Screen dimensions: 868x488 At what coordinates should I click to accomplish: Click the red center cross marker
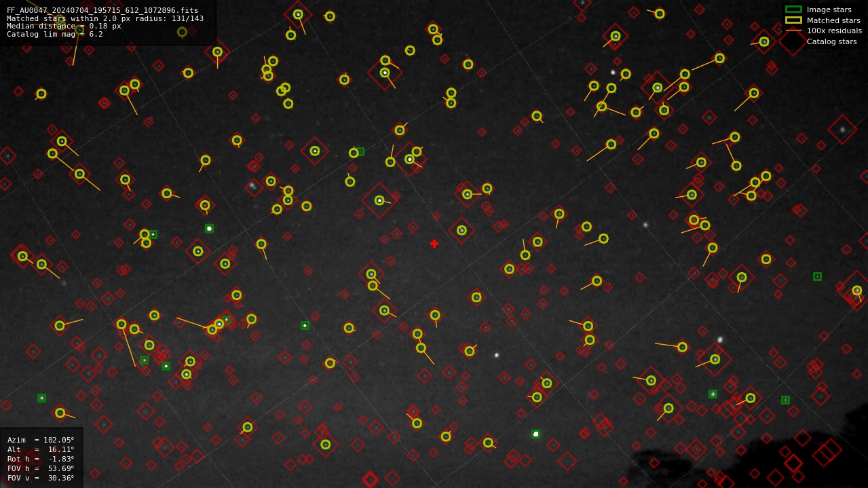pos(434,244)
